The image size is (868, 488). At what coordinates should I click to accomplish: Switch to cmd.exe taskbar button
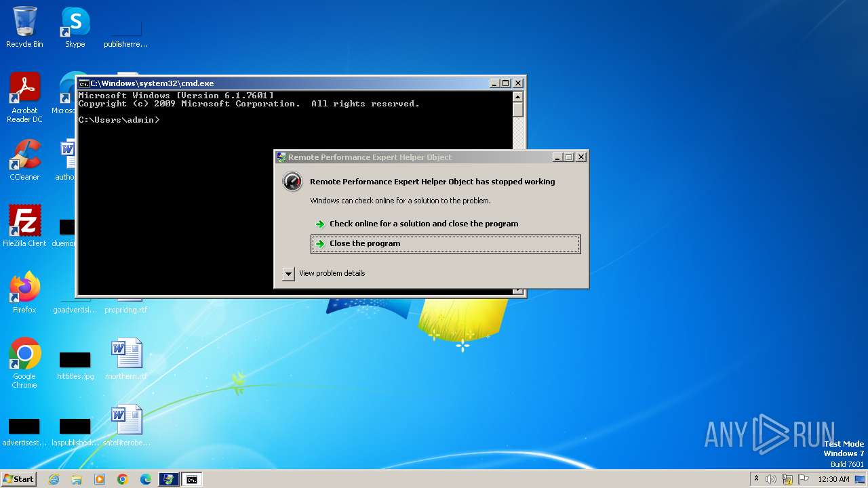[x=192, y=479]
